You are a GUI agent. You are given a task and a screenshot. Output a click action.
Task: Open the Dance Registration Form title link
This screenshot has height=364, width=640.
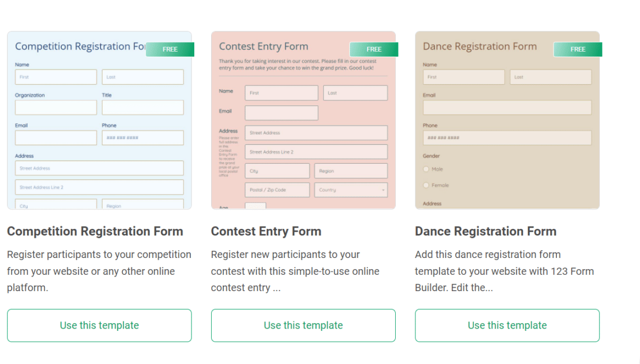coord(486,231)
